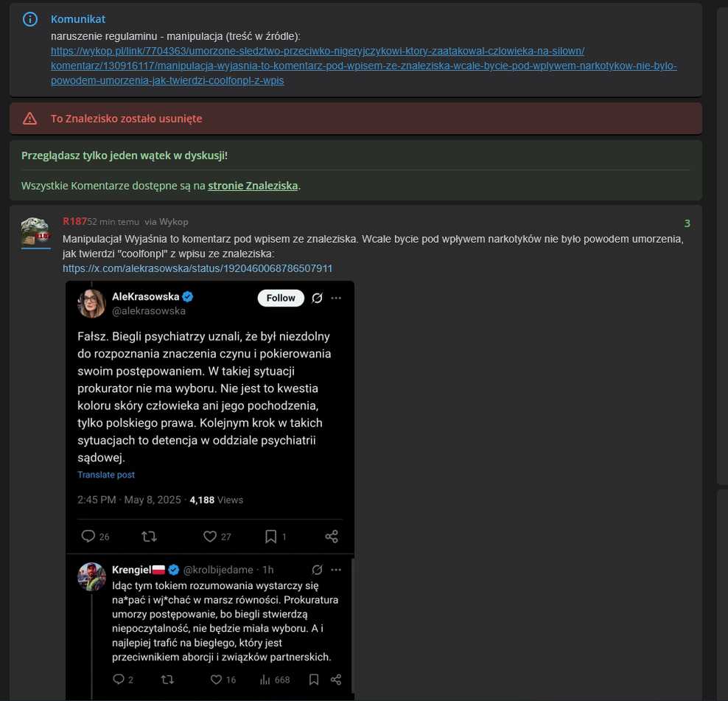728x701 pixels.
Task: Click 'Translate post' under the tweet
Action: click(106, 475)
